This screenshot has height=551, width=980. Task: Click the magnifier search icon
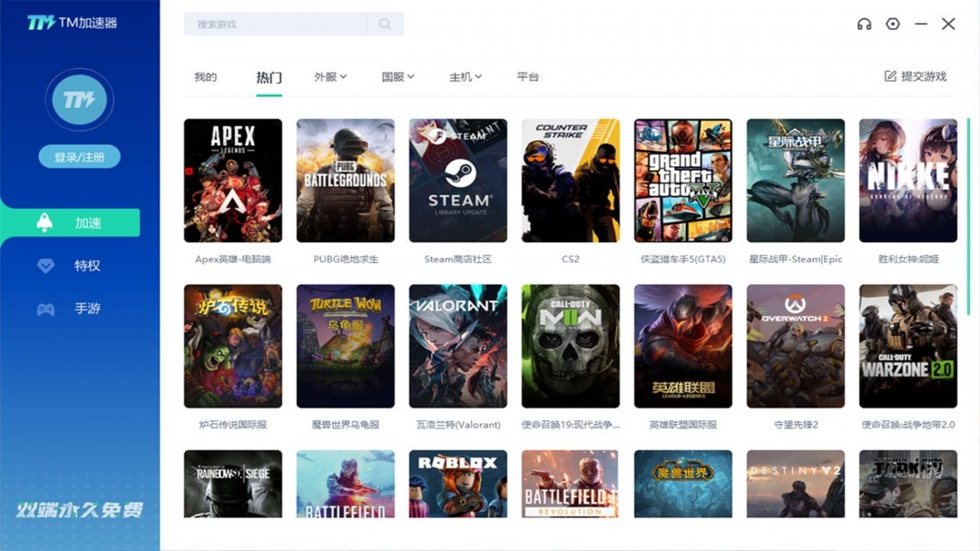(x=385, y=24)
